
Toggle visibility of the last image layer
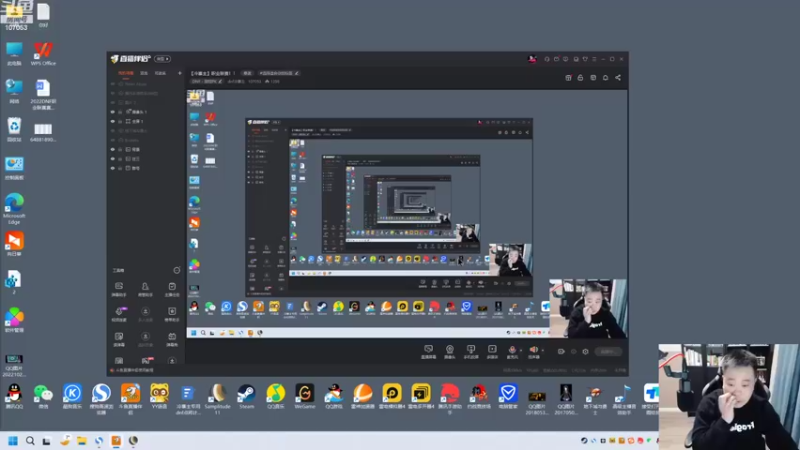(113, 168)
